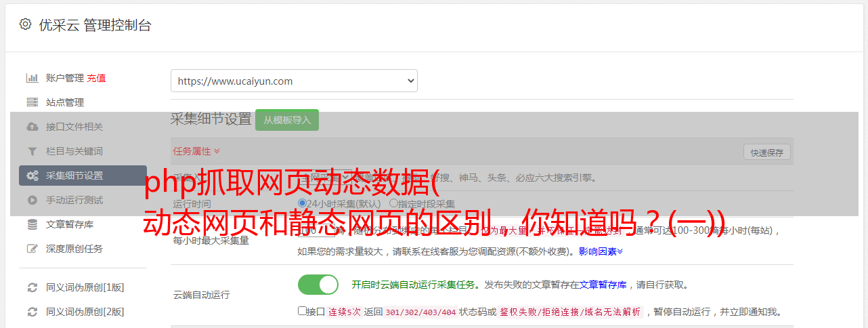The height and width of the screenshot is (328, 868).
Task: Click the 快速保存 button
Action: (x=767, y=152)
